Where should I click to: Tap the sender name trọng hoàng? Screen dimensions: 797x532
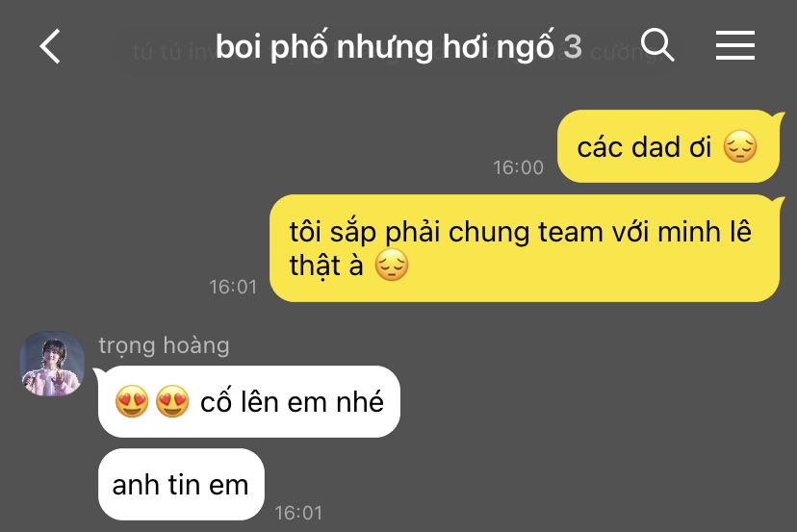[165, 345]
